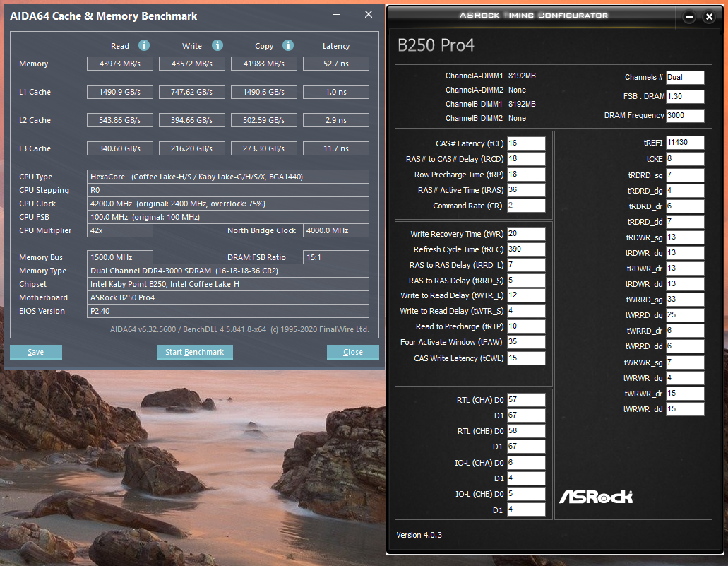Click the tWRWR_dd field
The image size is (728, 566).
coord(685,409)
